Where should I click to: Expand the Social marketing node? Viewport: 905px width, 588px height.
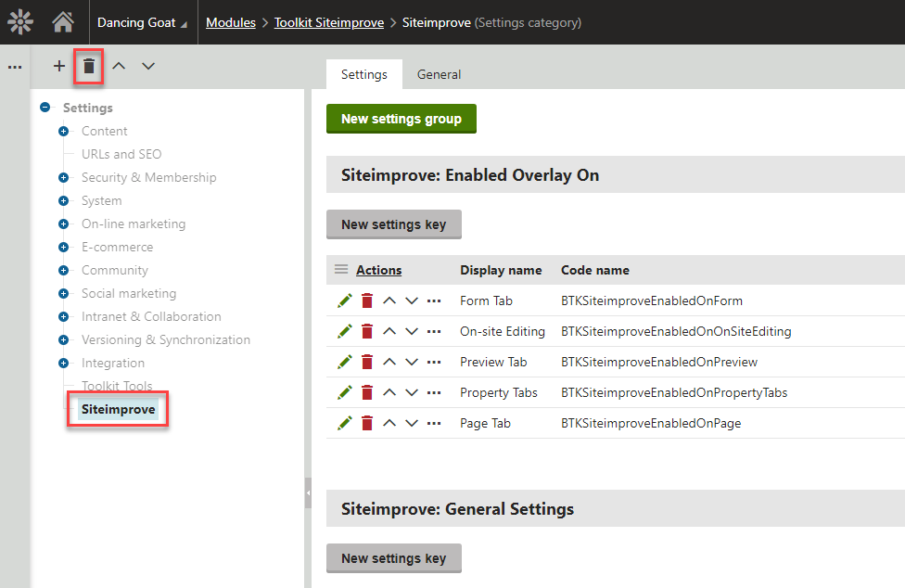63,293
